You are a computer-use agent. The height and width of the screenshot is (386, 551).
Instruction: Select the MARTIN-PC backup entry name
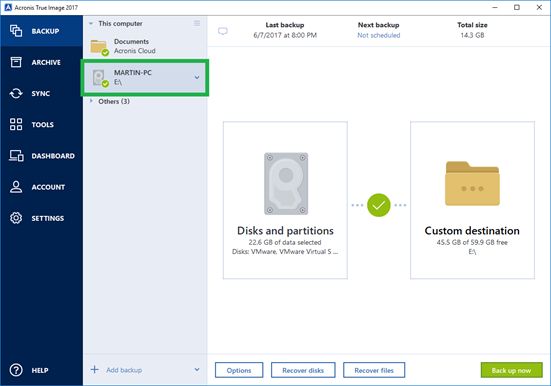click(132, 72)
